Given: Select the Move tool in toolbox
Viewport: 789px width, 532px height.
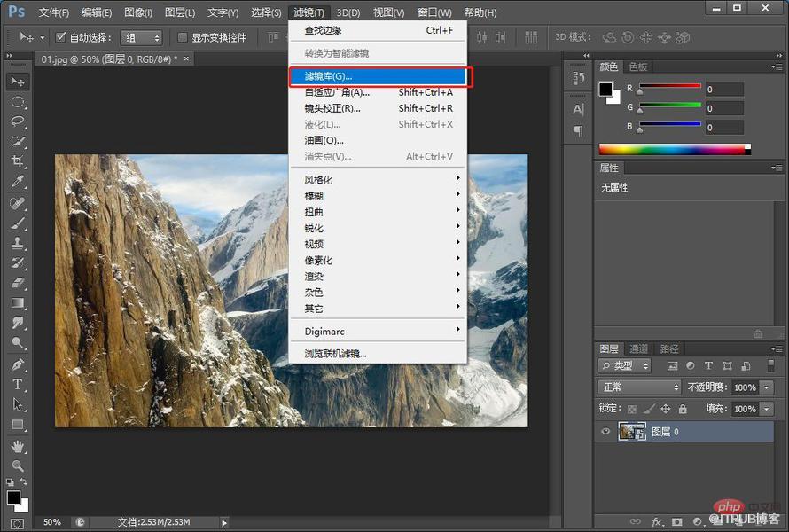Looking at the screenshot, I should [18, 81].
